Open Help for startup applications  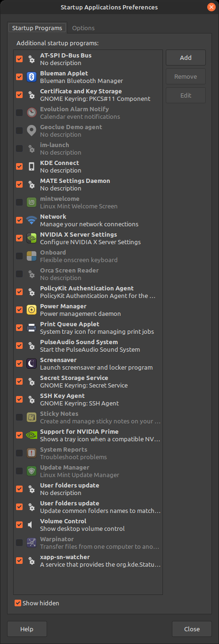tap(27, 629)
